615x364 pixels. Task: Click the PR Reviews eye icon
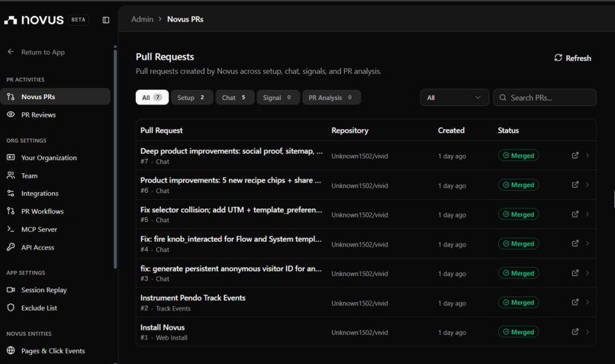point(11,114)
